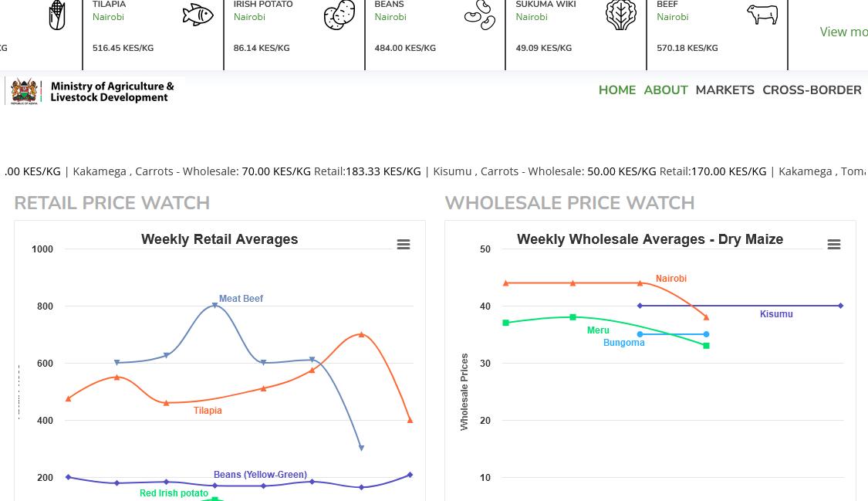Screen dimensions: 868x501
Task: Click the fish icon in Tilapia card
Action: click(198, 15)
